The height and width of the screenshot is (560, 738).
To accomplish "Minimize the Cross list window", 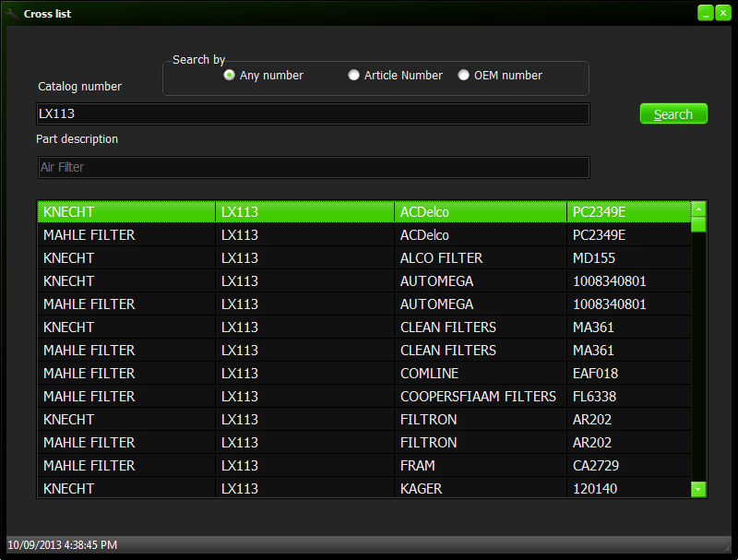I will pyautogui.click(x=706, y=13).
